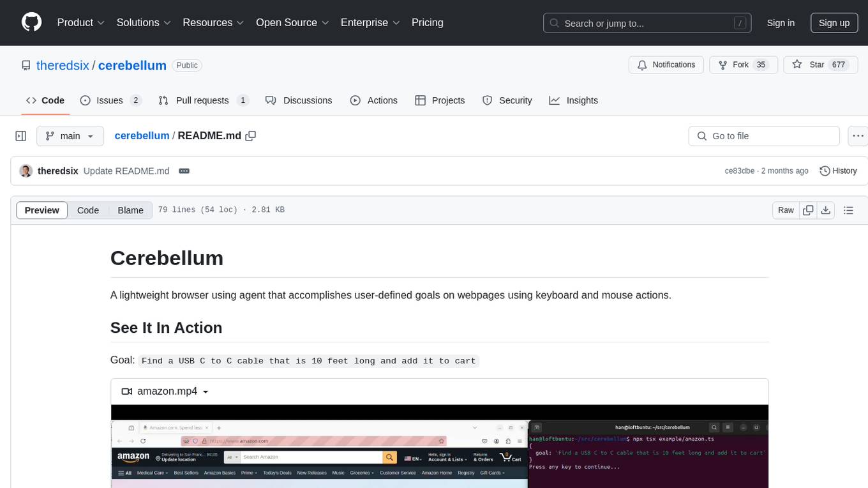868x488 pixels.
Task: Open theredsix commit author link
Action: (x=58, y=171)
